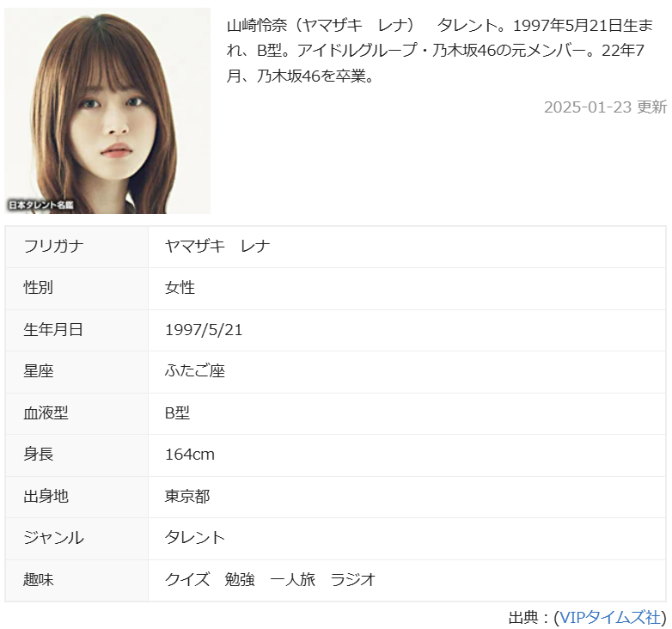The image size is (672, 629).
Task: Click the 出典： label text
Action: pyautogui.click(x=529, y=618)
